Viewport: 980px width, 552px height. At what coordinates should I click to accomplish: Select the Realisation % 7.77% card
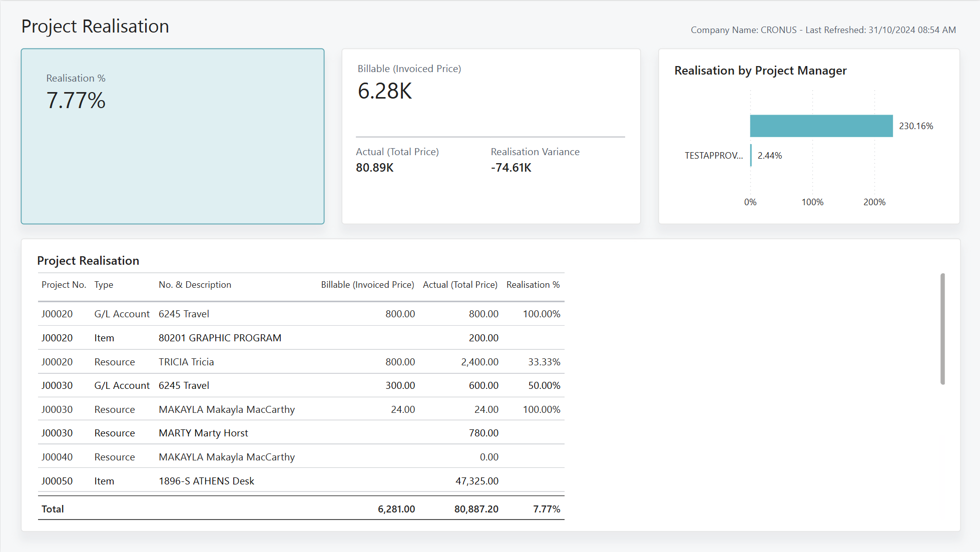coord(173,136)
